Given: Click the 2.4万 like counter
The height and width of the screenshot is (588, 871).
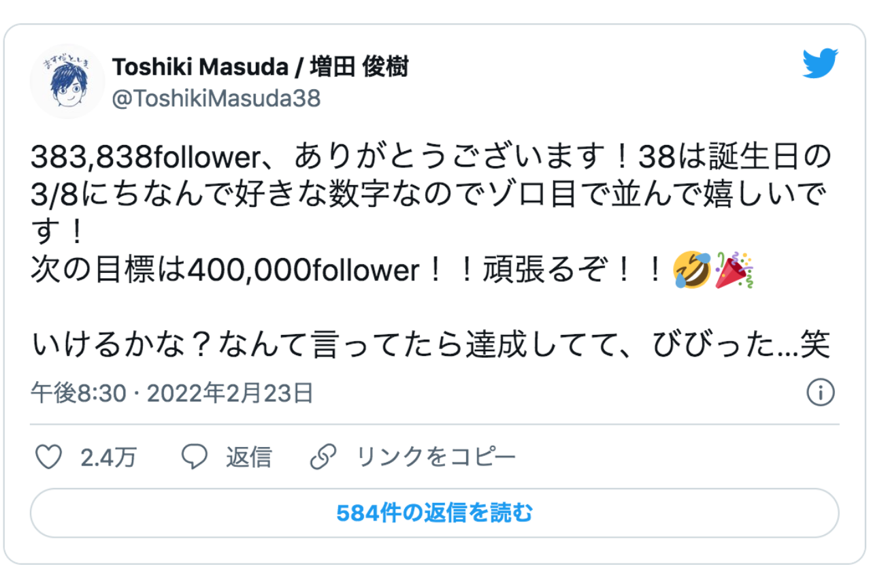Looking at the screenshot, I should (108, 457).
